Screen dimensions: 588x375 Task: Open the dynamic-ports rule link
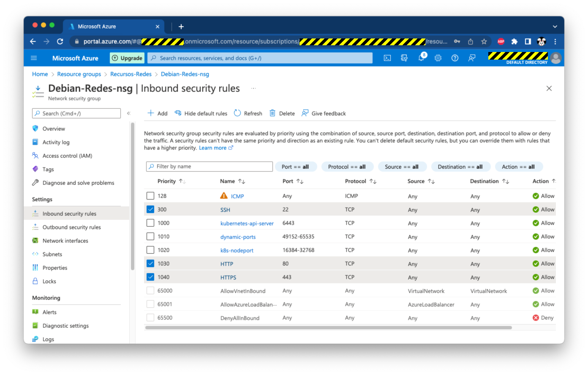(x=238, y=237)
